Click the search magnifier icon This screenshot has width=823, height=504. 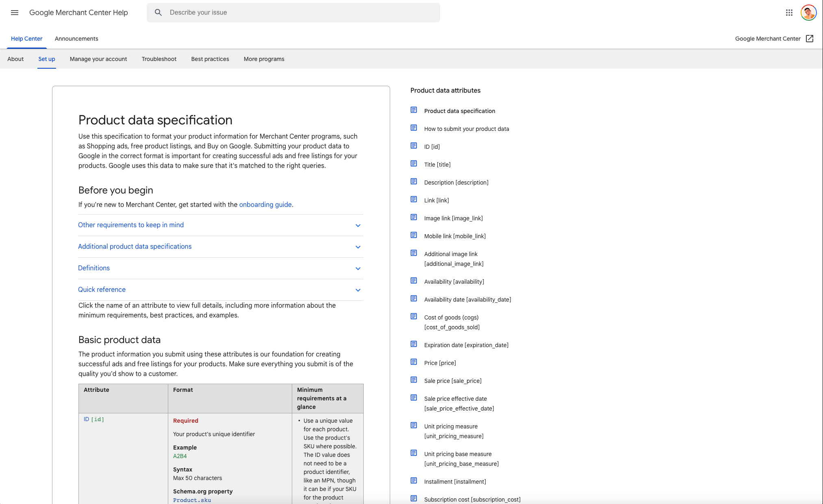pos(158,13)
